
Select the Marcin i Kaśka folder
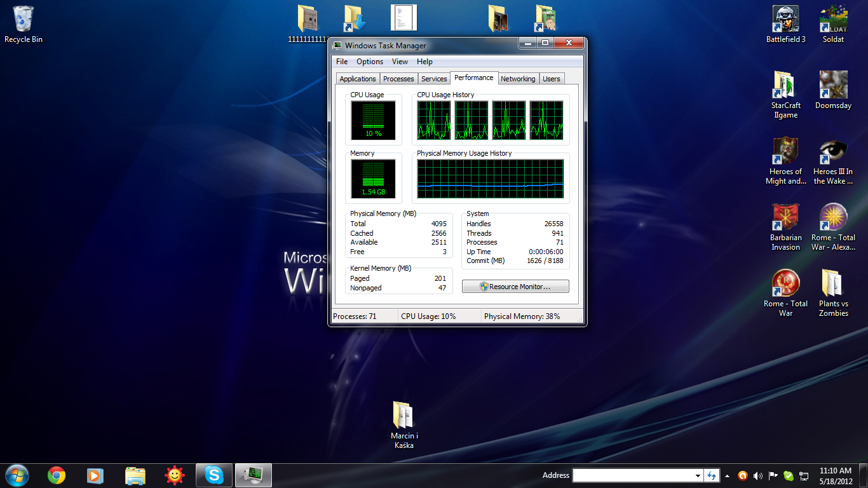pos(404,425)
